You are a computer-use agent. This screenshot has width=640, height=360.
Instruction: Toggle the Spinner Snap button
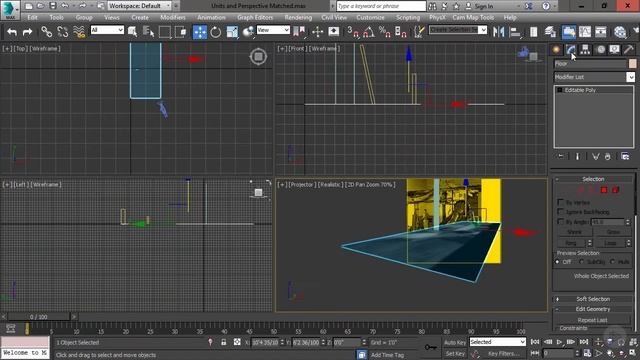click(400, 32)
